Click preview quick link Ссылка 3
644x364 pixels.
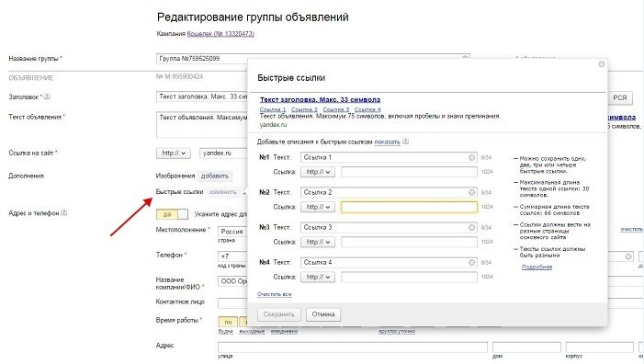336,109
